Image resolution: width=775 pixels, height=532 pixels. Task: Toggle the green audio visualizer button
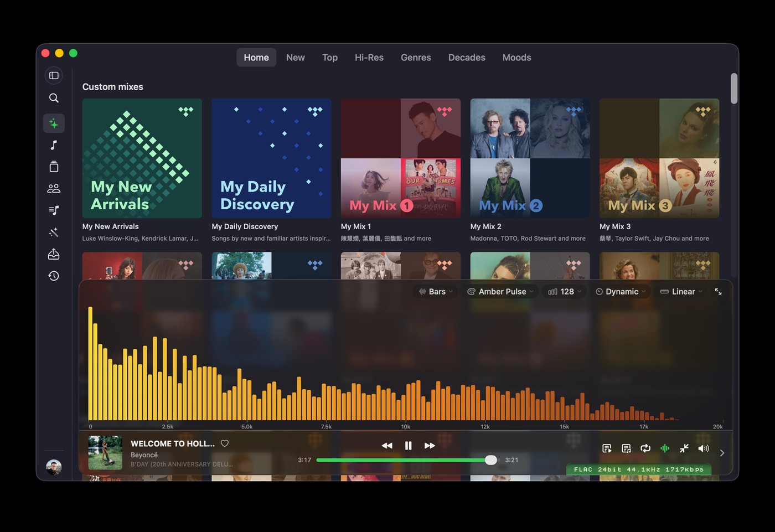(665, 448)
